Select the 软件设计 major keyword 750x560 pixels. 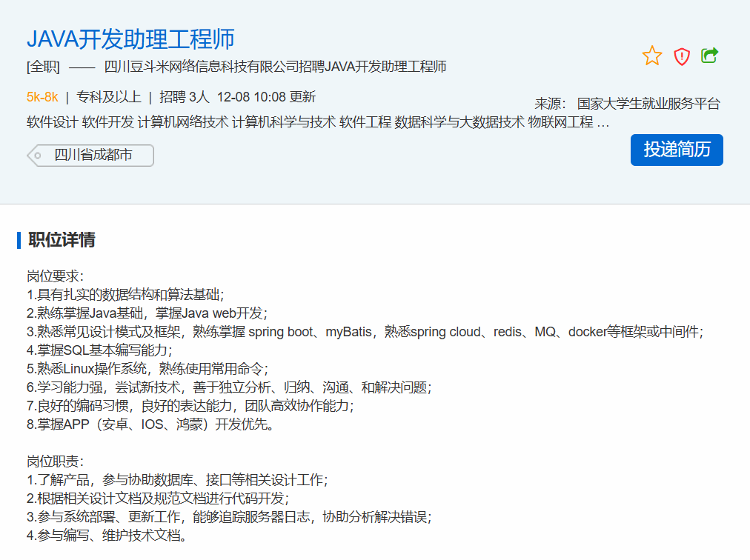pos(52,122)
